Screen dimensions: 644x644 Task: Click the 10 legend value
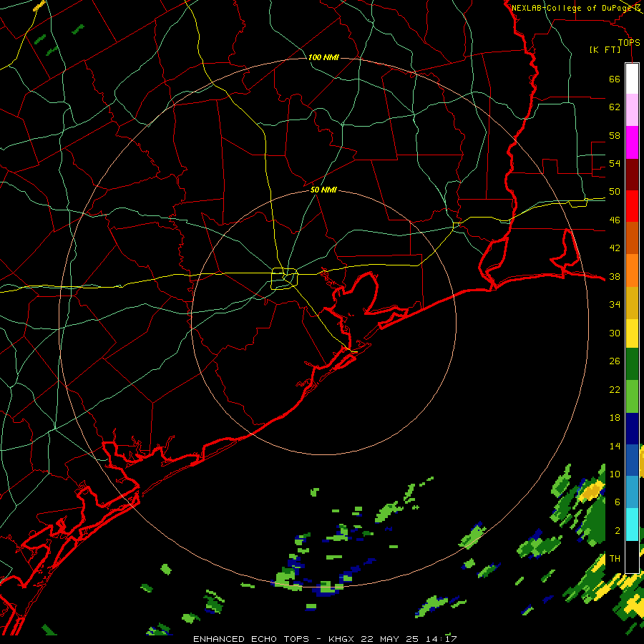tap(615, 474)
